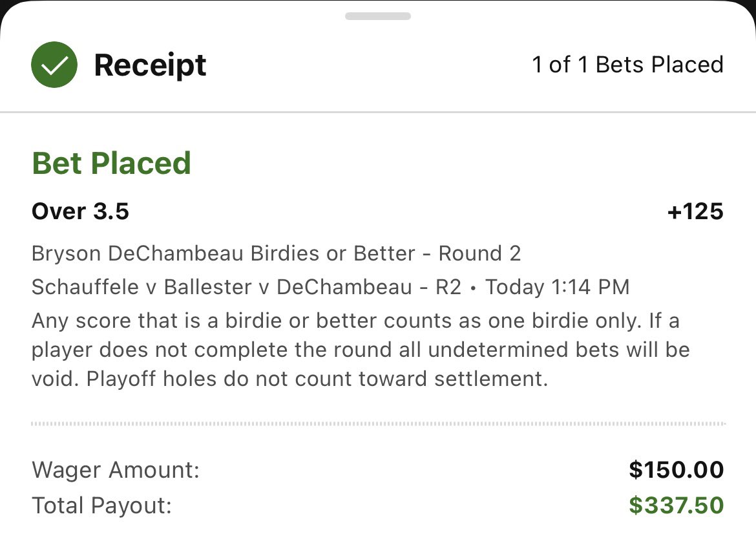Tap the green checkmark receipt icon
Screen dimensions: 756x534
[x=54, y=65]
